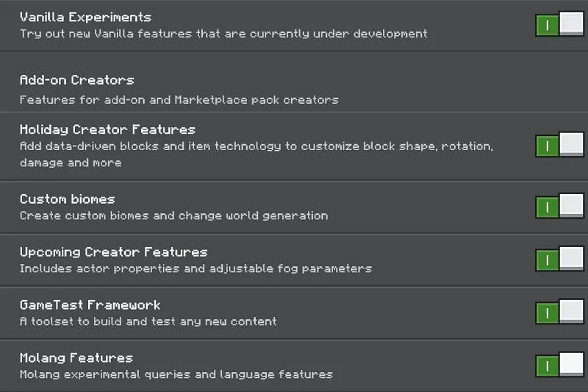Click 'Features for add-on and Marketplace' description

(179, 99)
